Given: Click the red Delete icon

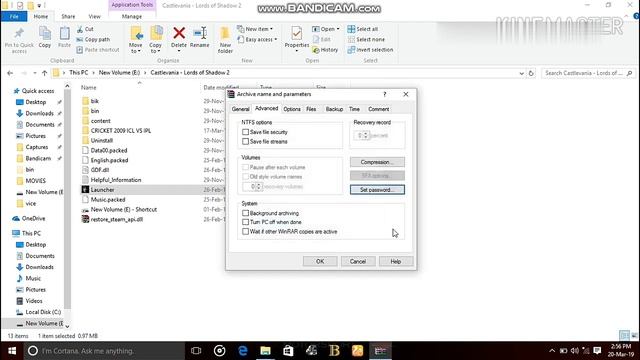Looking at the screenshot, I should click(x=179, y=33).
